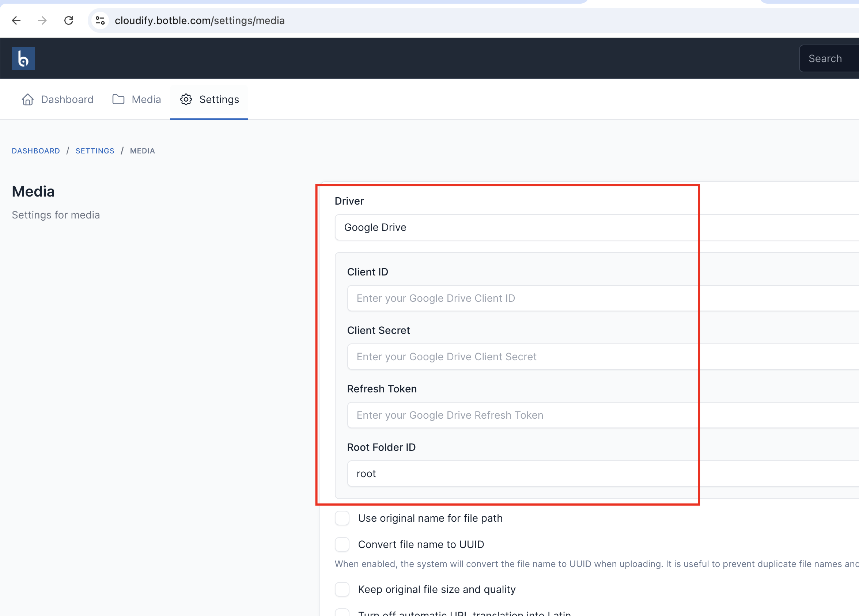
Task: Focus the Client ID input field
Action: coord(603,298)
